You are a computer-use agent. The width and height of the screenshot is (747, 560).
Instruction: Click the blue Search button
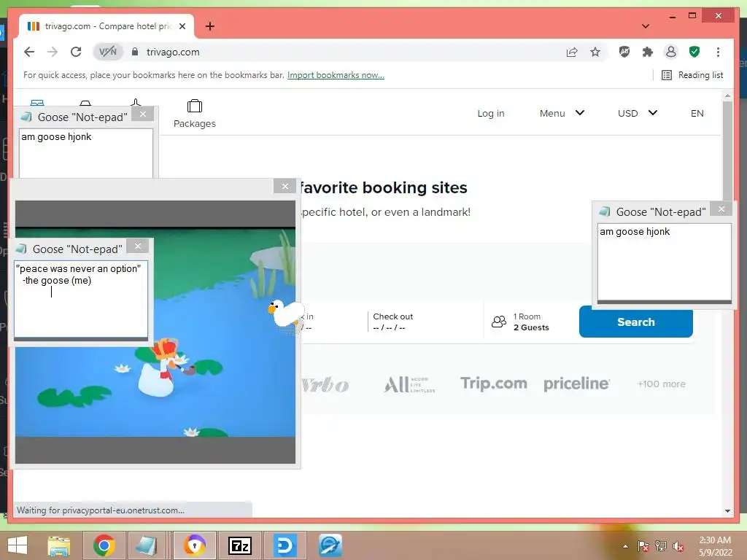coord(636,322)
